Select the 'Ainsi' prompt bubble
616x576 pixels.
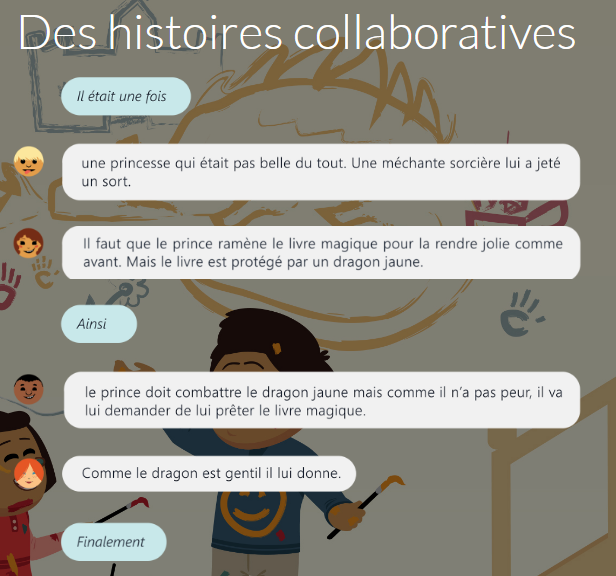tap(99, 324)
